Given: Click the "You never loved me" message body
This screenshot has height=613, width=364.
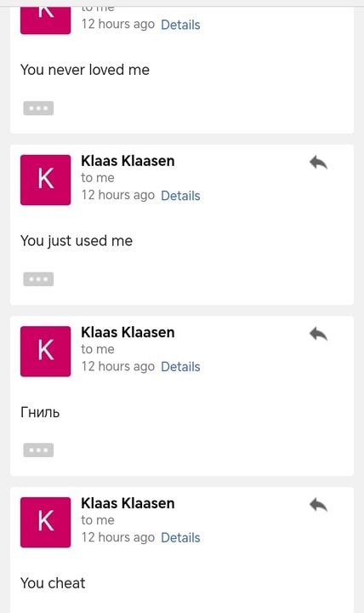Looking at the screenshot, I should point(85,70).
